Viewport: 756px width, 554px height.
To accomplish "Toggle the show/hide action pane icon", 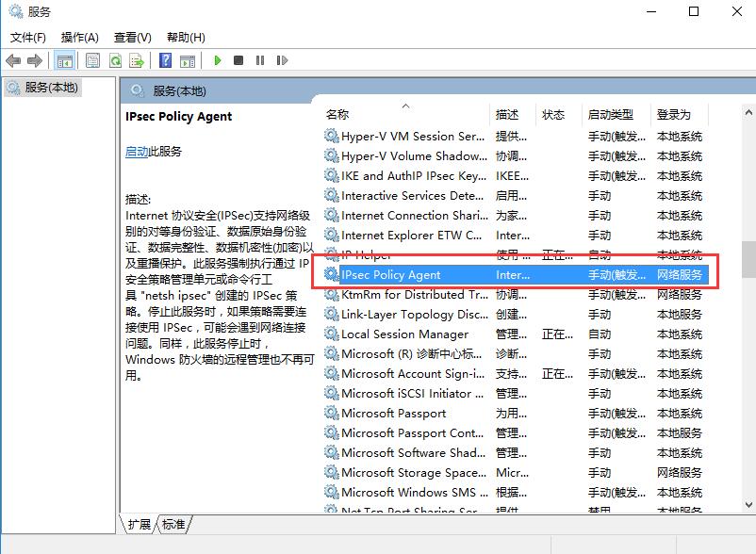I will coord(188,60).
